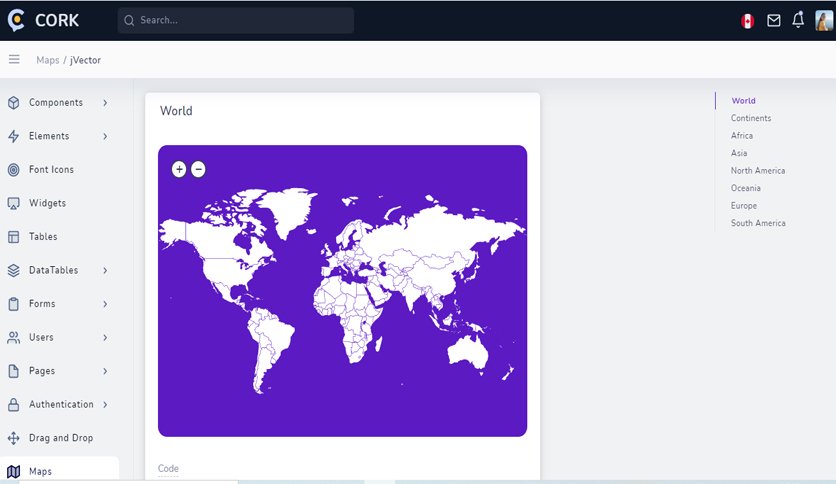
Task: Click the Elements lightning icon
Action: [x=14, y=136]
